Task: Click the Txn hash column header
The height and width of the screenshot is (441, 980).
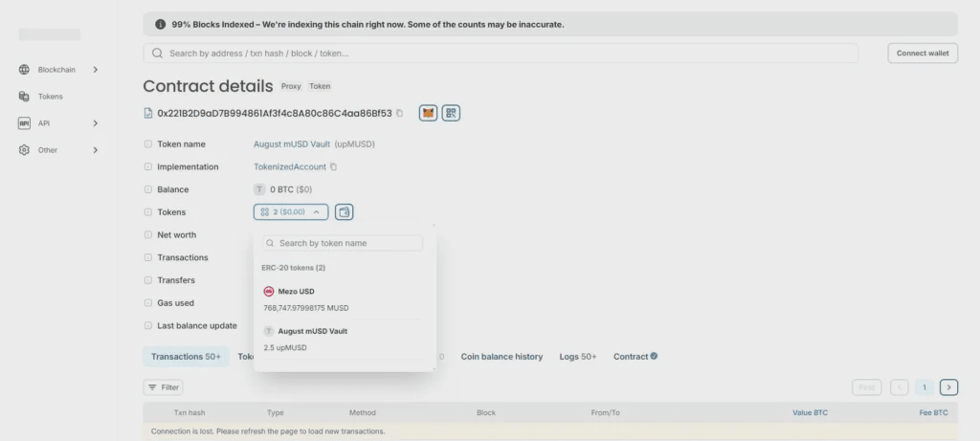Action: 189,412
